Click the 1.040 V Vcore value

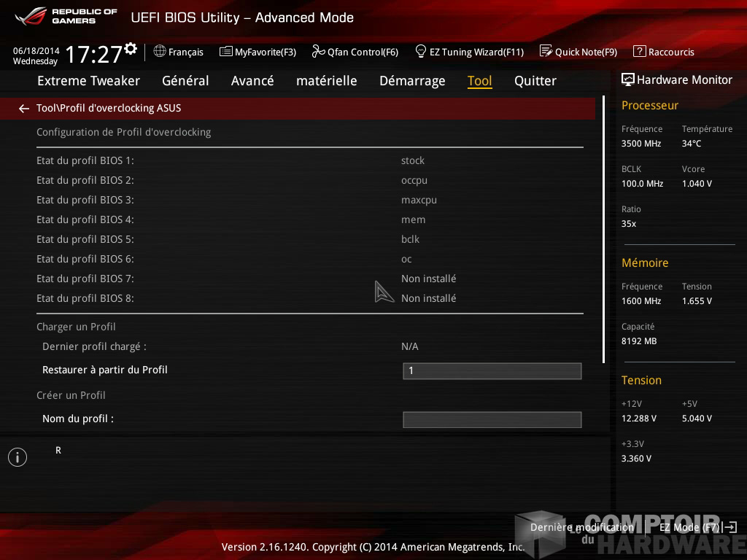click(697, 183)
